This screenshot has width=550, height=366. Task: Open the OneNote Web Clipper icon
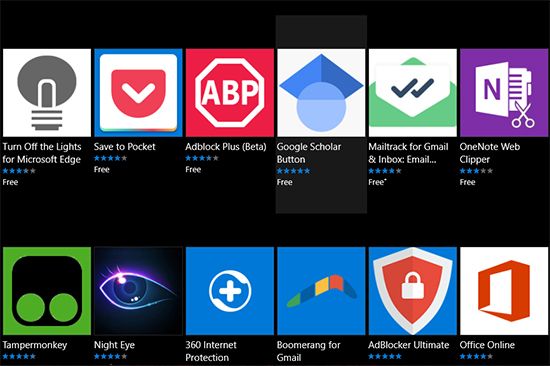click(504, 93)
